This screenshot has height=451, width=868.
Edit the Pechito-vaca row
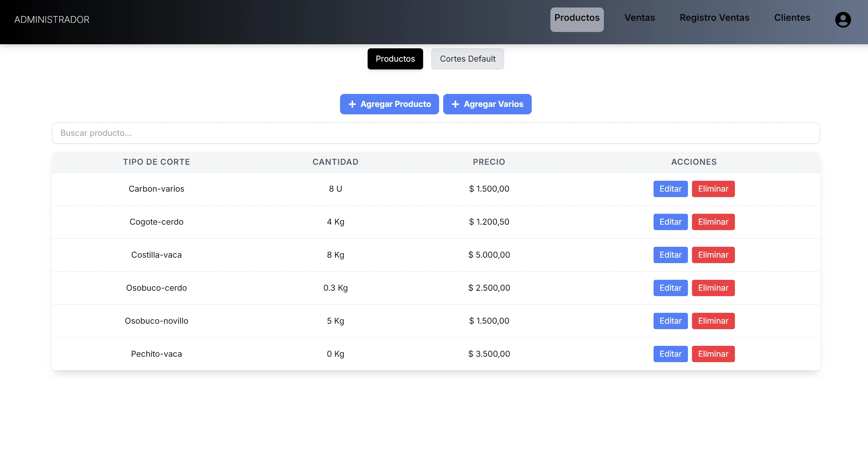[x=671, y=354]
